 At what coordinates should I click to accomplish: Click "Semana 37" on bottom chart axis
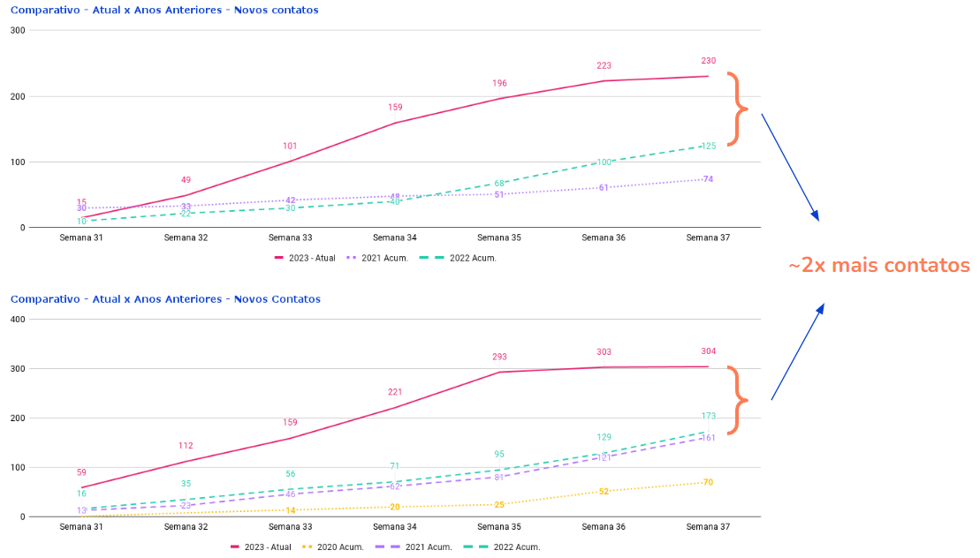pos(709,527)
